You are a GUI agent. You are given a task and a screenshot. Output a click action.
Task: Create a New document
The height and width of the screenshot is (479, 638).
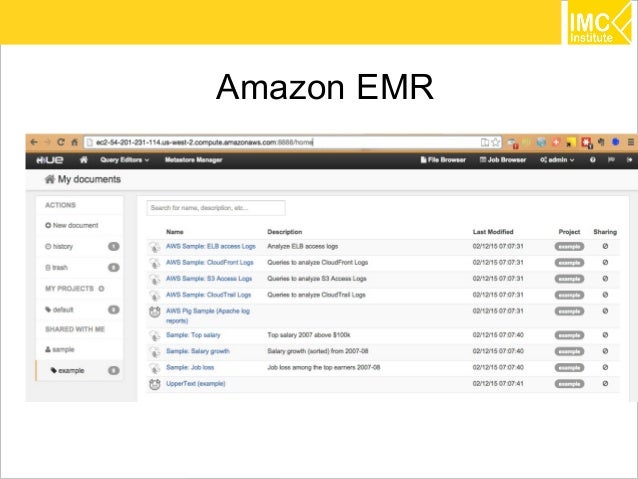(72, 225)
